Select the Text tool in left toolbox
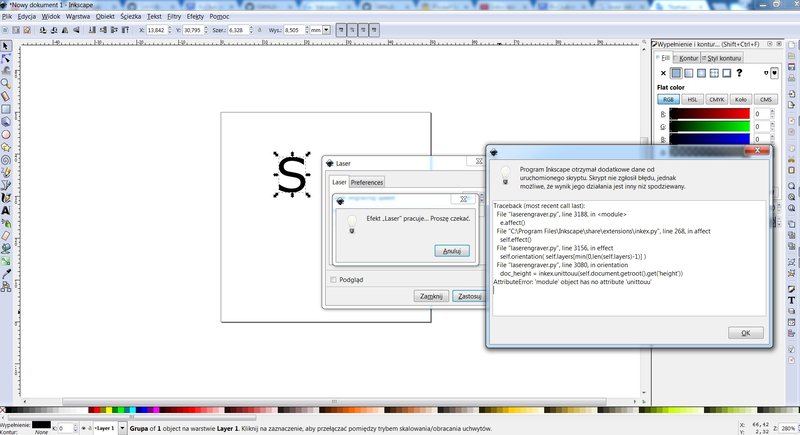The height and width of the screenshot is (435, 800). click(x=6, y=210)
